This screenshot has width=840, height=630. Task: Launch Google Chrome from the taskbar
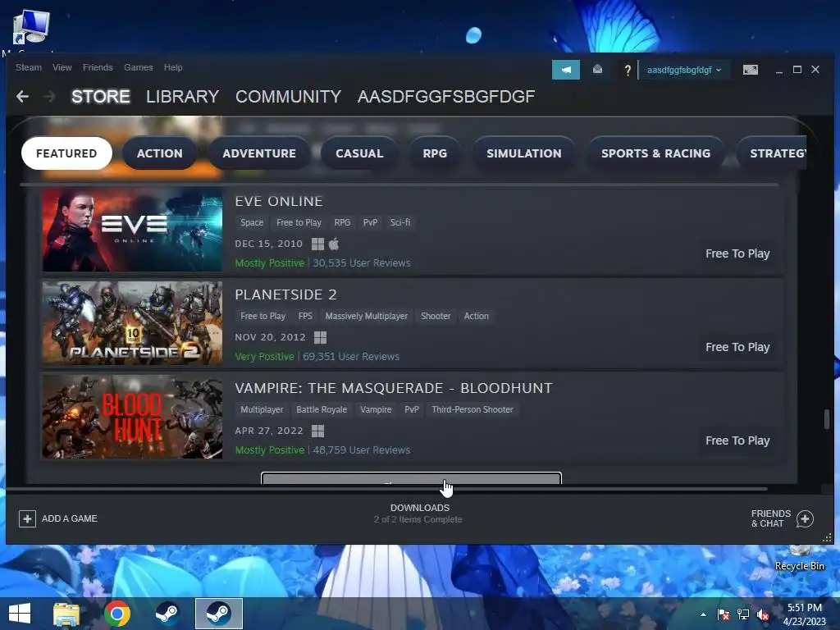point(116,614)
